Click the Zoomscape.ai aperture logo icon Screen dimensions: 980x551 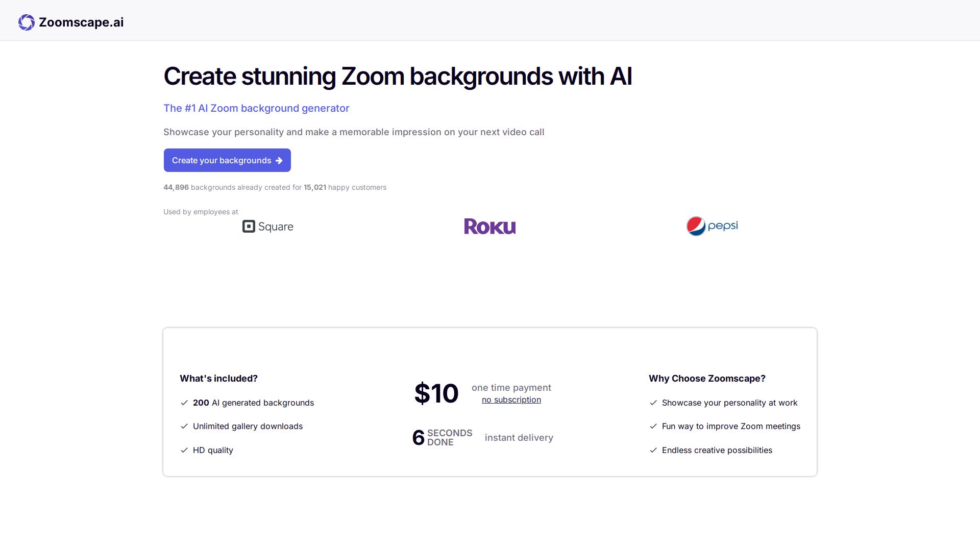27,22
